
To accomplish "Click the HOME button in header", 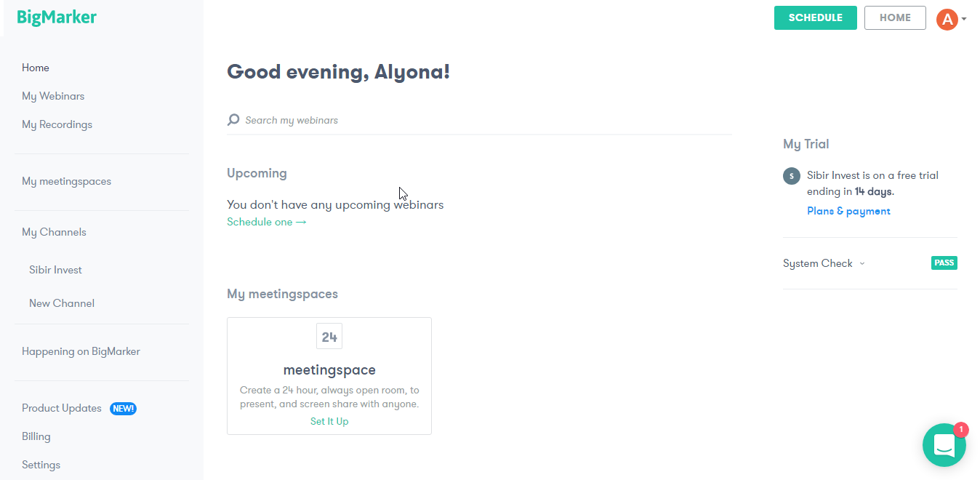I will point(895,18).
